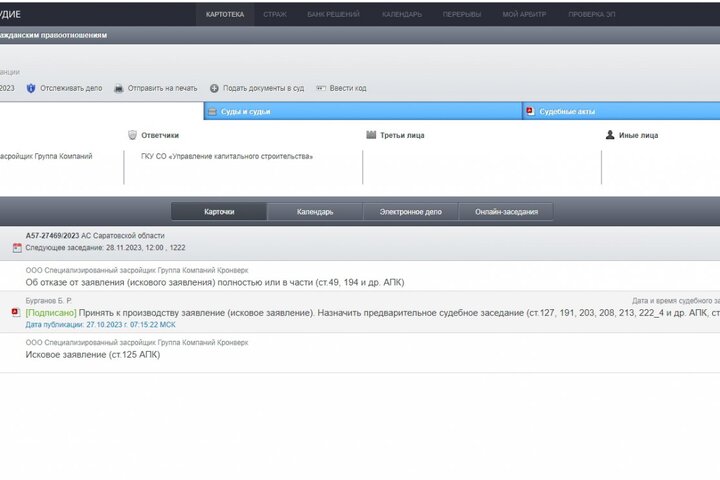Open Принять к производству заявление ruling

399,313
